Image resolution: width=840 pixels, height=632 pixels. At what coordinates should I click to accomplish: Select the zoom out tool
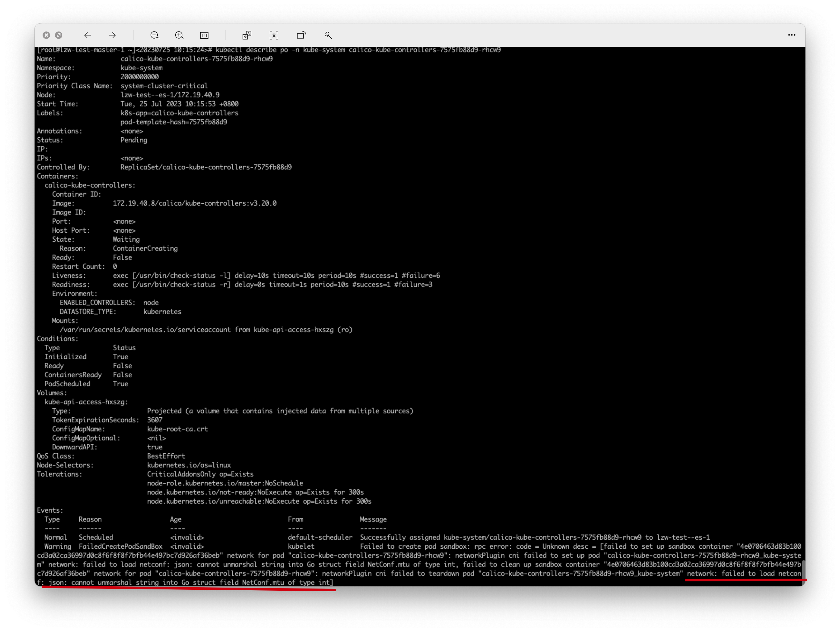click(x=155, y=35)
